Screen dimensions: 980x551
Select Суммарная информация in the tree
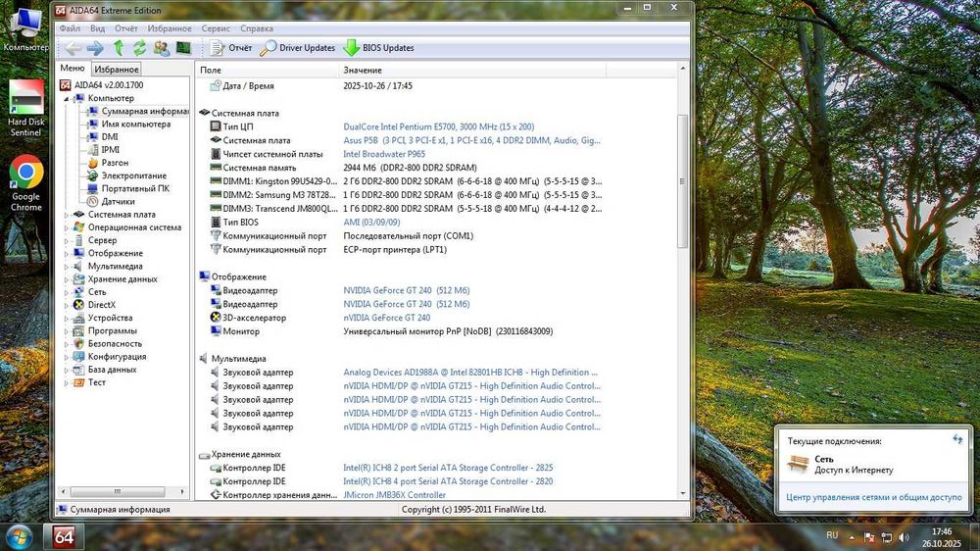click(x=144, y=111)
